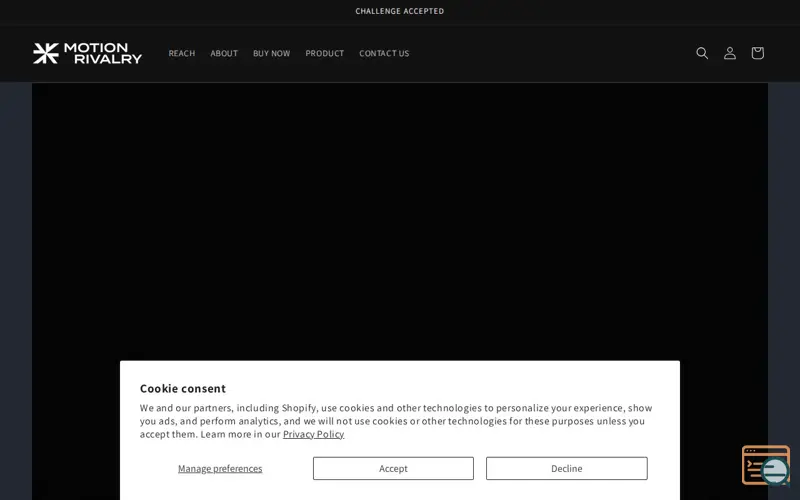
Task: Go to the REACH nav item
Action: pyautogui.click(x=182, y=53)
